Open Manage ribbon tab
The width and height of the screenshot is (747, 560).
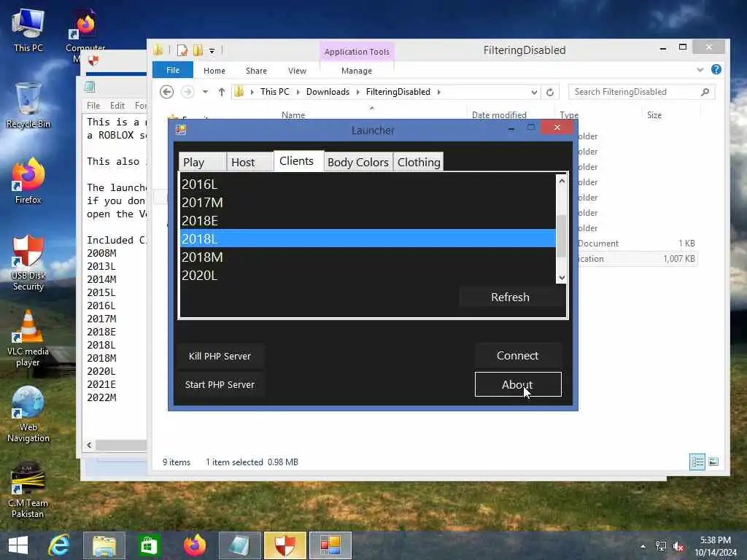356,71
